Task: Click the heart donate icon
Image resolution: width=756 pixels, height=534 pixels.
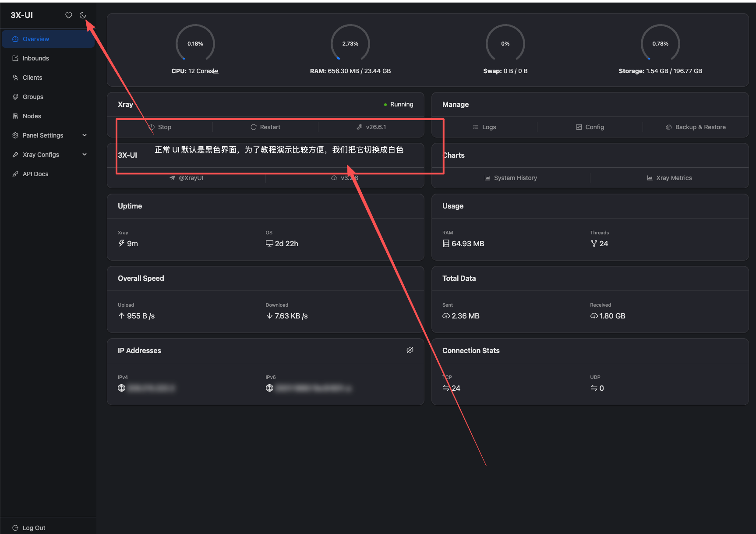Action: point(69,15)
